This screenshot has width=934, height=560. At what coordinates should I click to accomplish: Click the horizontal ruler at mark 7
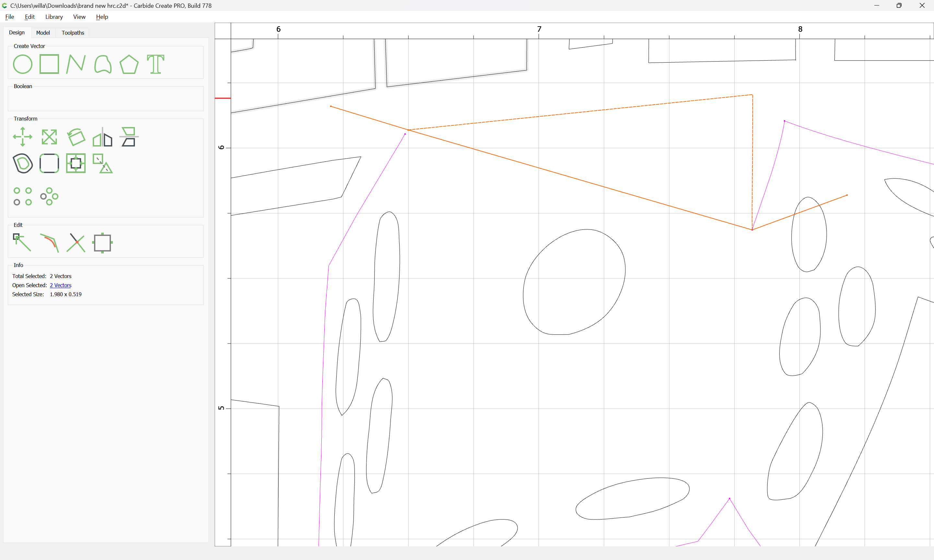[x=539, y=29]
